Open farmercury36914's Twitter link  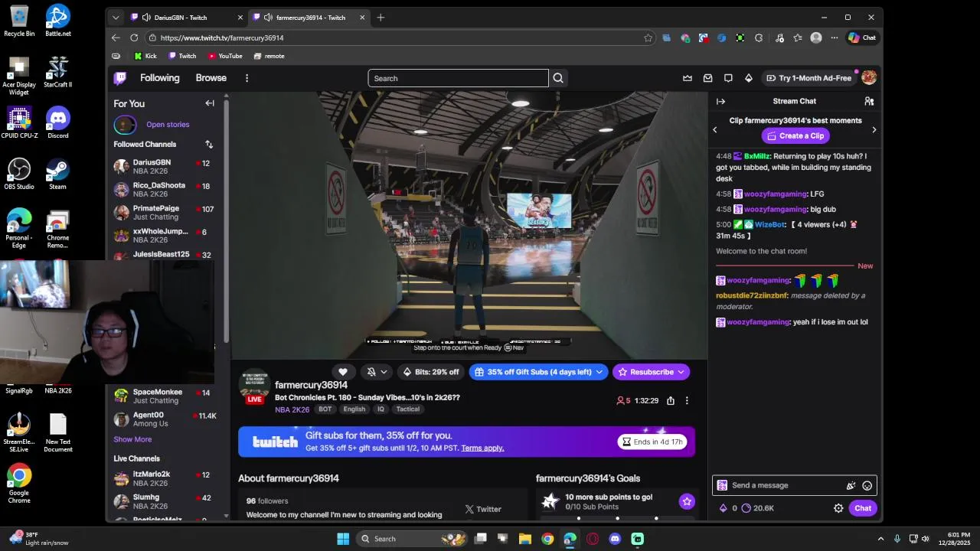(482, 509)
